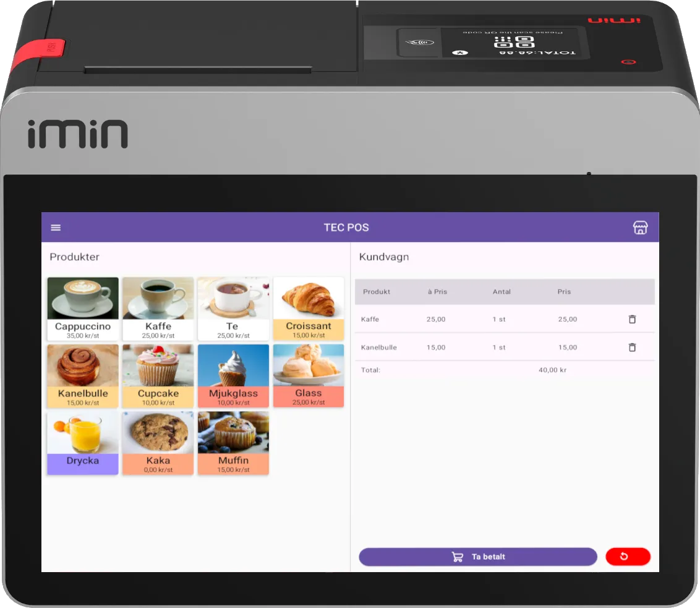Viewport: 700px width, 608px height.
Task: Tap the contactless NFC symbol on customer display
Action: (x=419, y=43)
